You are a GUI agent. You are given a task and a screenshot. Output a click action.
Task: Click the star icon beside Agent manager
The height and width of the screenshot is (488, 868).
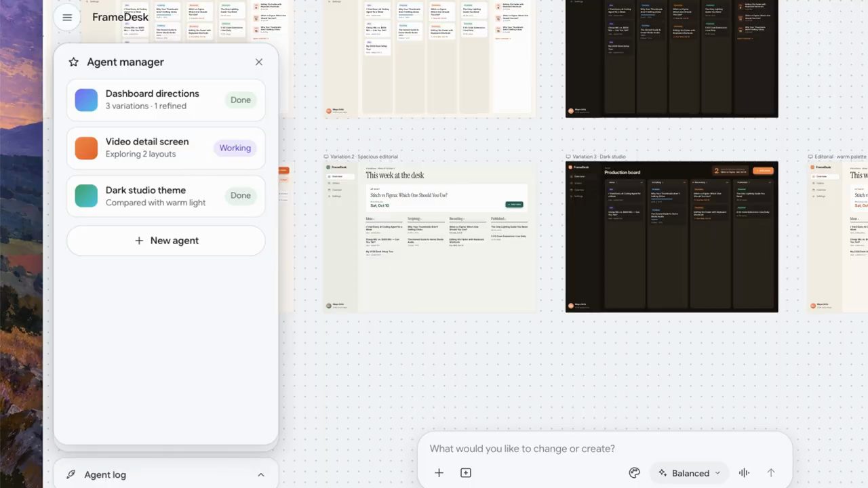tap(73, 62)
